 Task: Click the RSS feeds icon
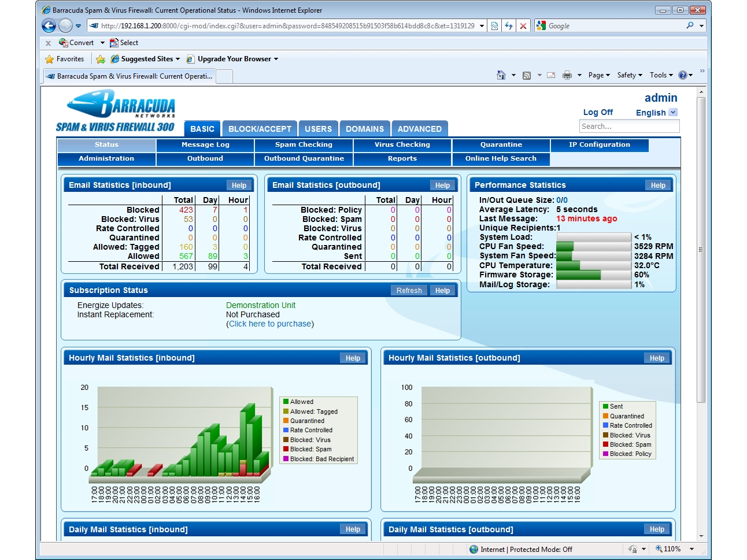527,75
